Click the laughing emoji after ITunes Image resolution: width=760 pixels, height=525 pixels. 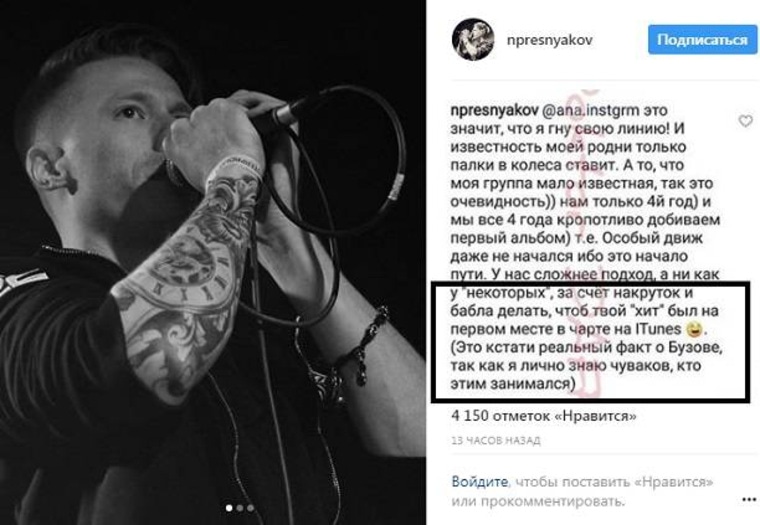coord(694,330)
